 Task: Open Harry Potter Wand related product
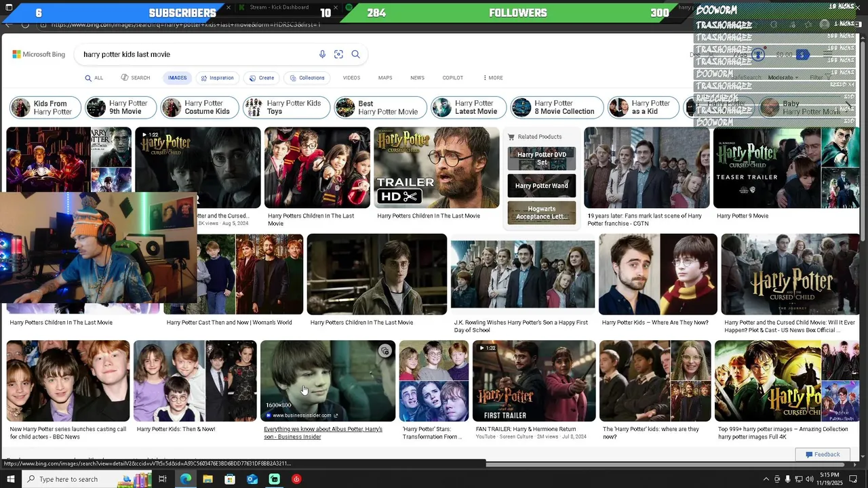[x=542, y=186]
